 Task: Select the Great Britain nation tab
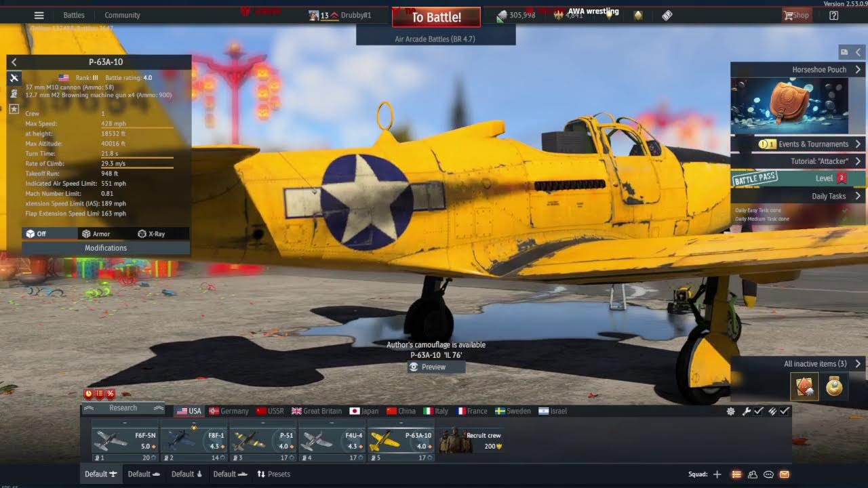pyautogui.click(x=317, y=411)
